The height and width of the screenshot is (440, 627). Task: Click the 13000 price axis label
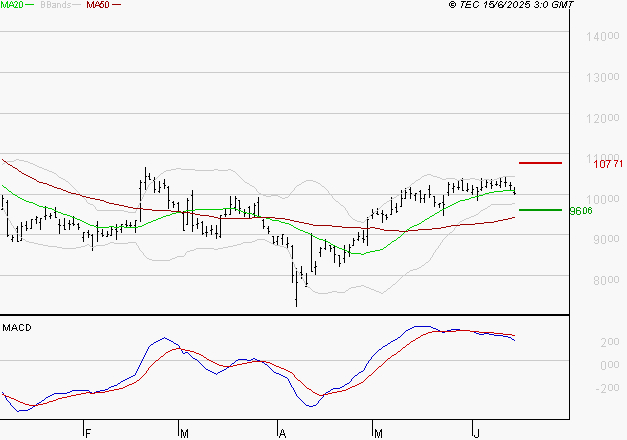click(603, 77)
